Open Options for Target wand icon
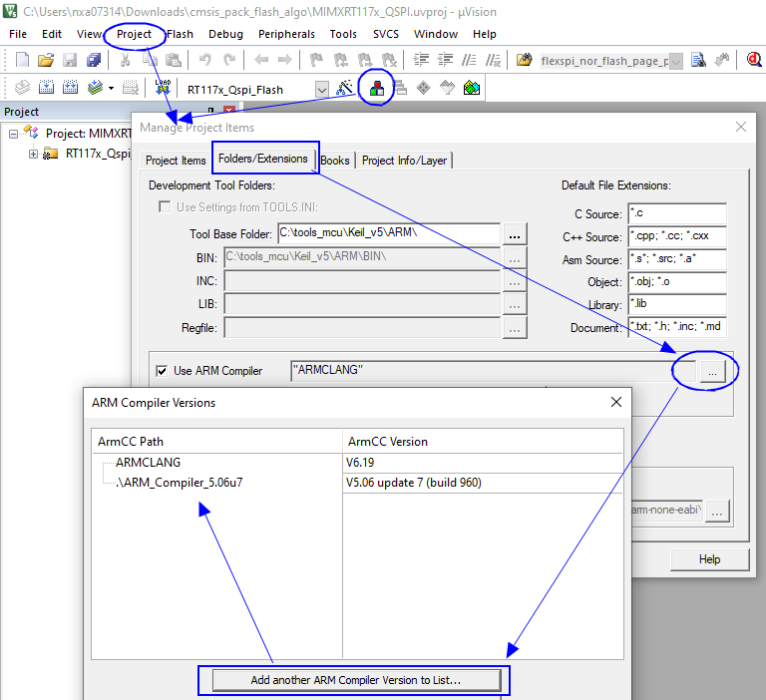This screenshot has height=700, width=766. click(345, 89)
